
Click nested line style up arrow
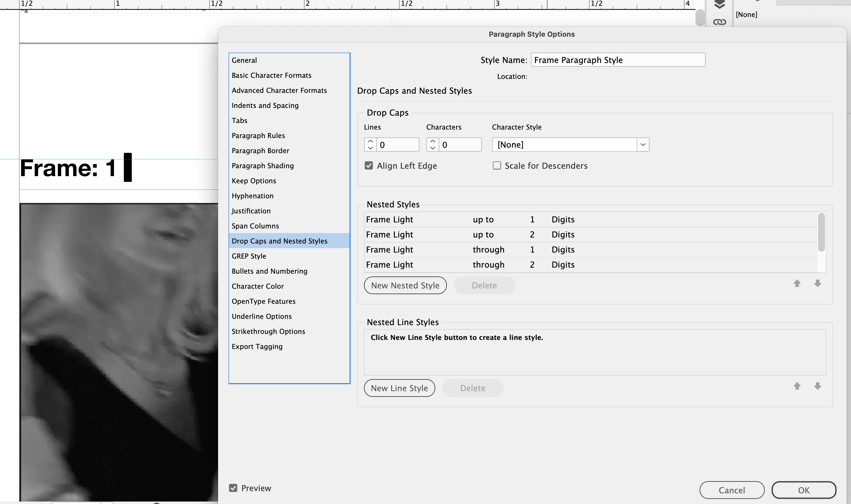pos(797,386)
